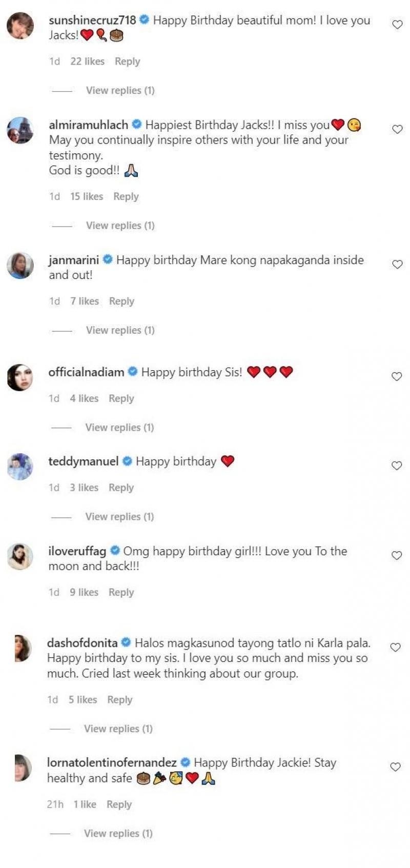The height and width of the screenshot is (868, 410).
Task: Heart lornatolentinofernandez's comment
Action: [395, 767]
